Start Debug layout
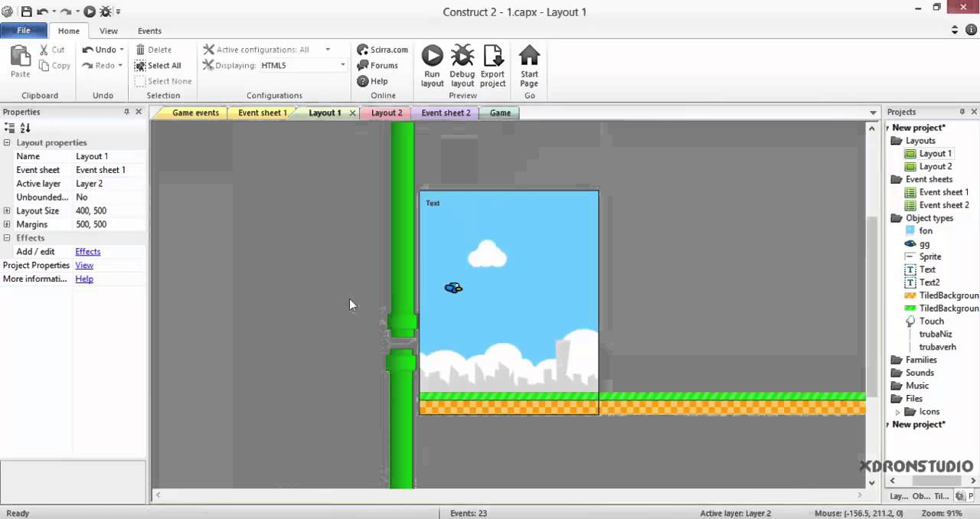980x519 pixels. 462,65
